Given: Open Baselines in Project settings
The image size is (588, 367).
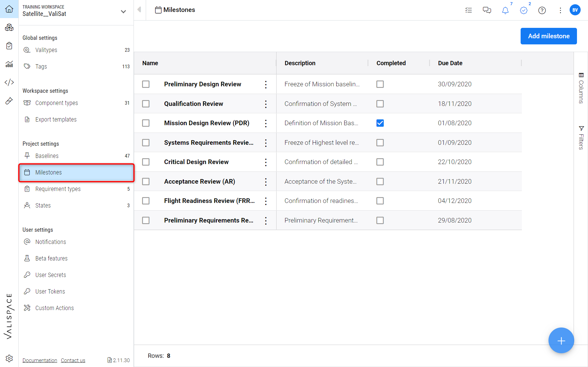Looking at the screenshot, I should pyautogui.click(x=76, y=156).
